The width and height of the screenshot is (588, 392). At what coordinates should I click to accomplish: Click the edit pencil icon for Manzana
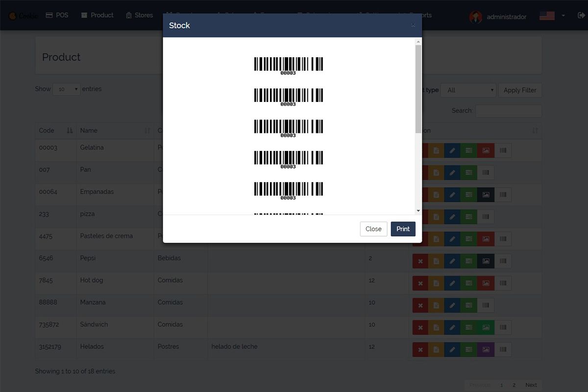[x=452, y=305]
